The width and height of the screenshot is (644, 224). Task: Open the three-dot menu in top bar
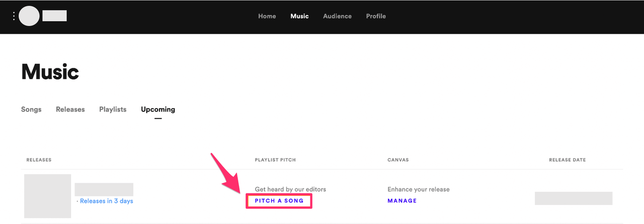pyautogui.click(x=14, y=16)
